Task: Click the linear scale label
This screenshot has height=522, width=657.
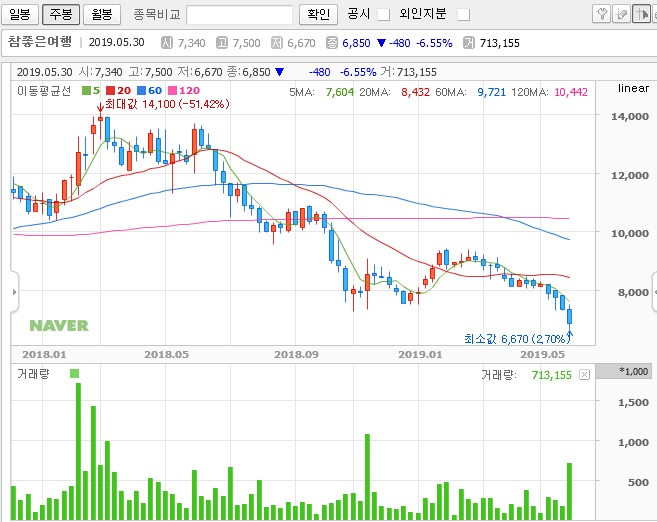Action: 633,88
